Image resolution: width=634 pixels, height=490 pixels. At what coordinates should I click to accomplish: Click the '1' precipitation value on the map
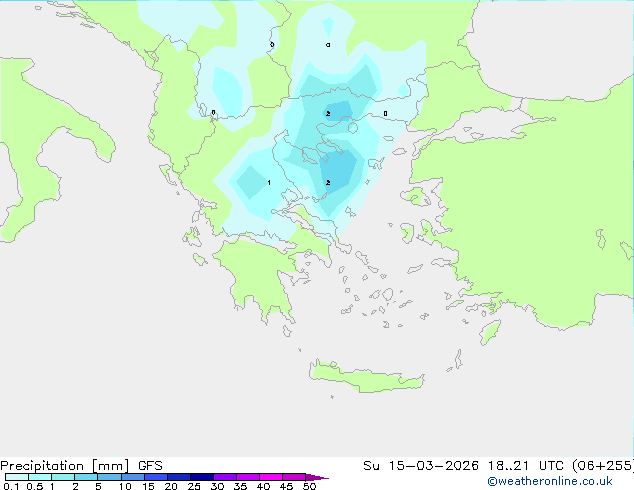(x=269, y=183)
